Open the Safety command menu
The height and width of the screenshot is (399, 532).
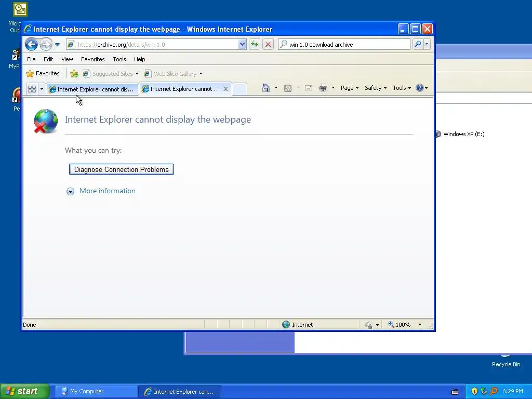pos(376,88)
